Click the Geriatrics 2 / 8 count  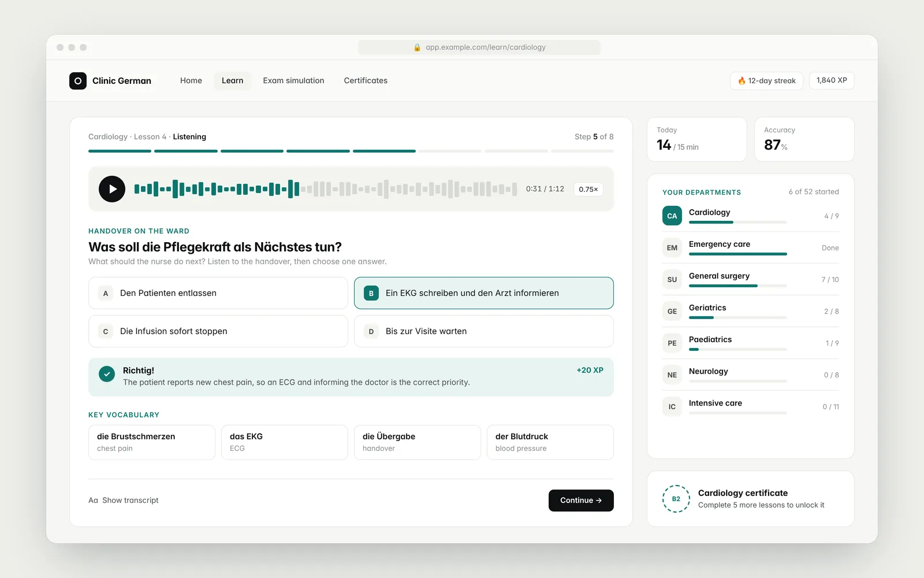832,312
